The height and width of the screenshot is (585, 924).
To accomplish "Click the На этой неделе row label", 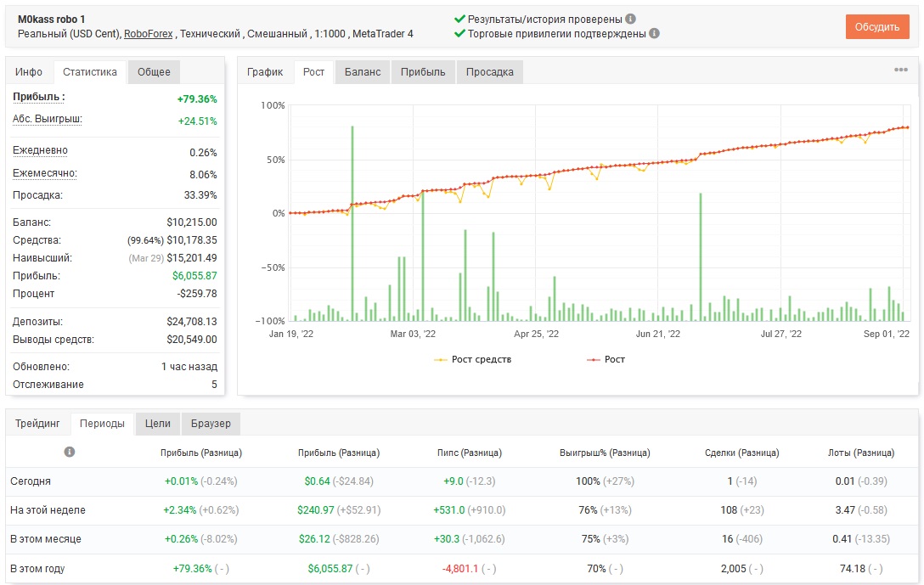I will 48,510.
